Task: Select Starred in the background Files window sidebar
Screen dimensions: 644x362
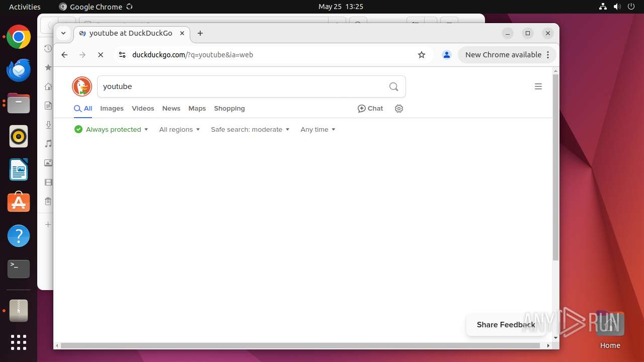Action: [x=48, y=67]
